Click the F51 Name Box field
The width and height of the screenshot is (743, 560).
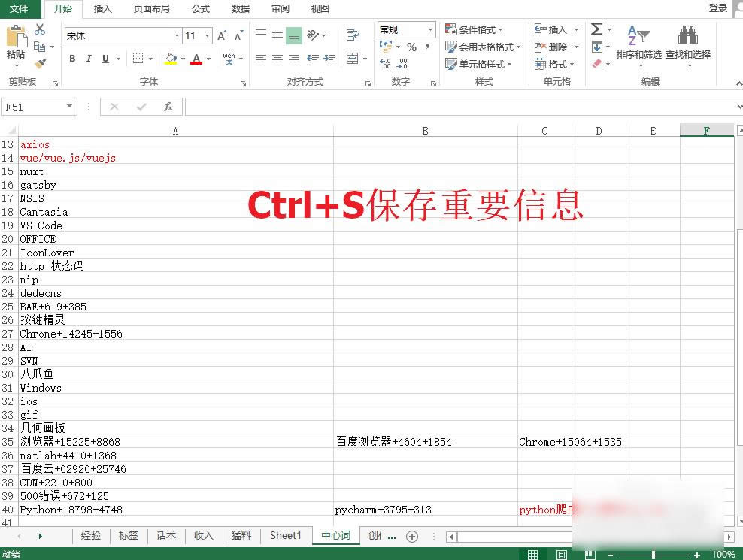tap(33, 107)
